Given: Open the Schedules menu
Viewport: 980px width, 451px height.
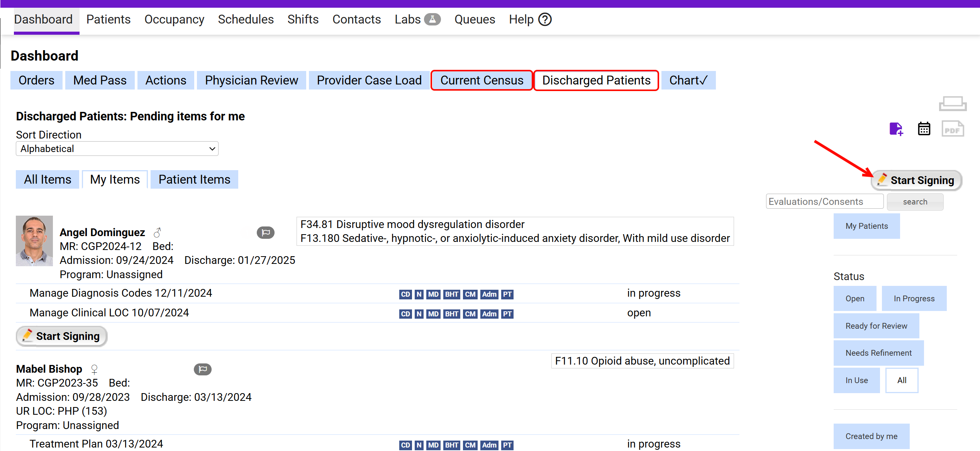Looking at the screenshot, I should tap(246, 19).
